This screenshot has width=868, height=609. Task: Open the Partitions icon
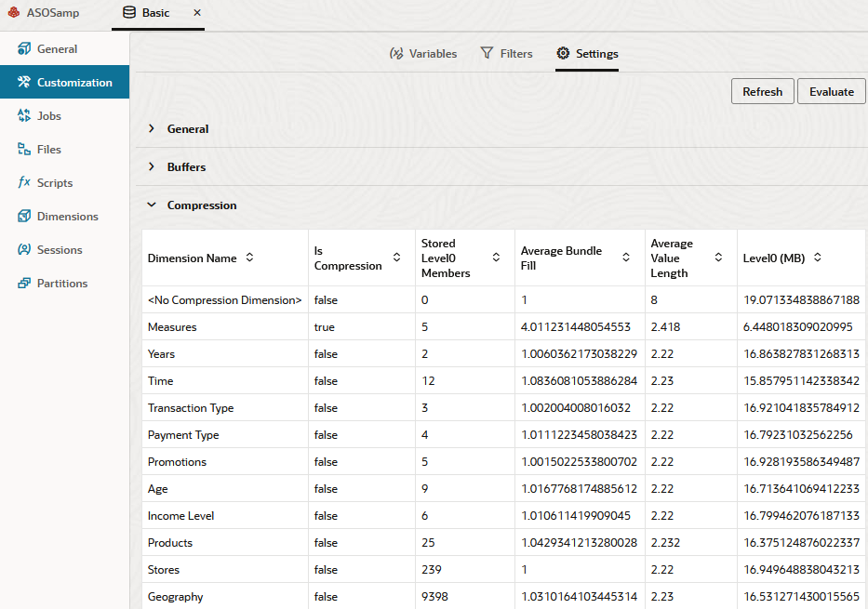tap(24, 284)
